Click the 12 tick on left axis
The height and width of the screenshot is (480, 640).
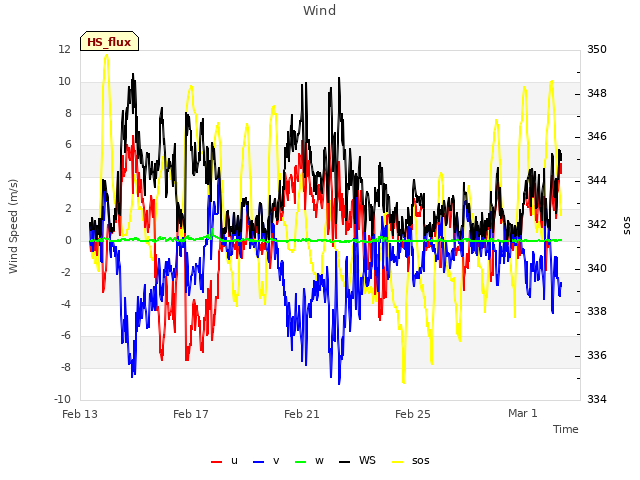(x=64, y=49)
